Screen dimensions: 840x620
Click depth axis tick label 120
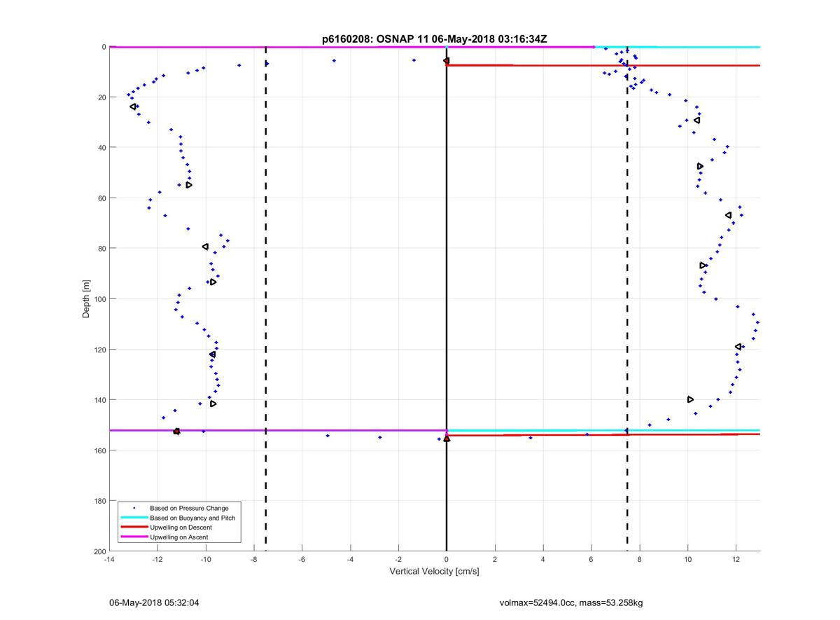[99, 350]
